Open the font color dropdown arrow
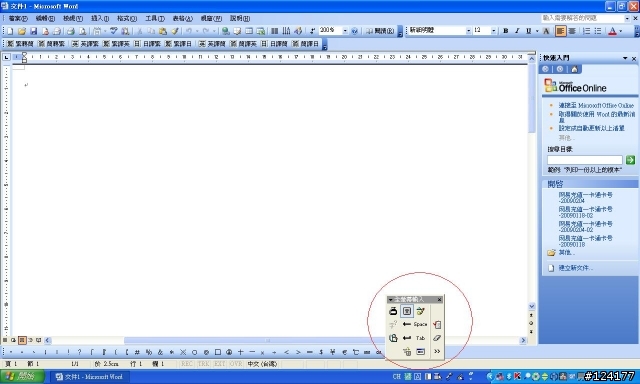The width and height of the screenshot is (640, 384). coord(621,31)
